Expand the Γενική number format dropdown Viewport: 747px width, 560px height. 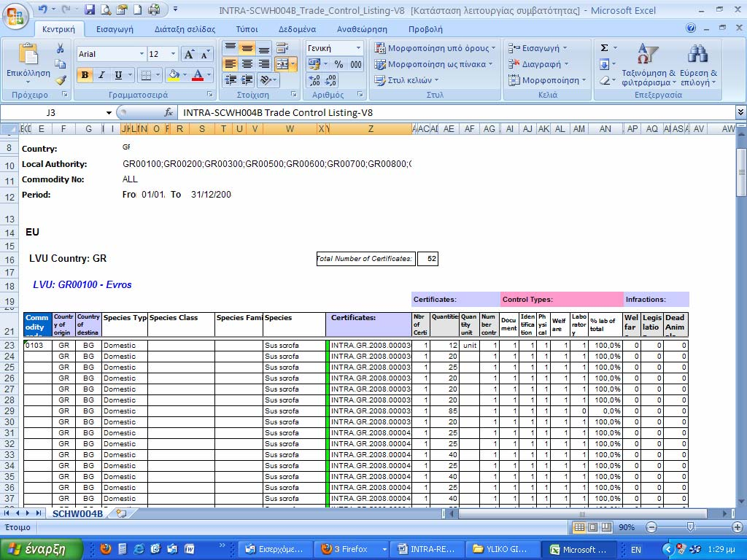358,48
